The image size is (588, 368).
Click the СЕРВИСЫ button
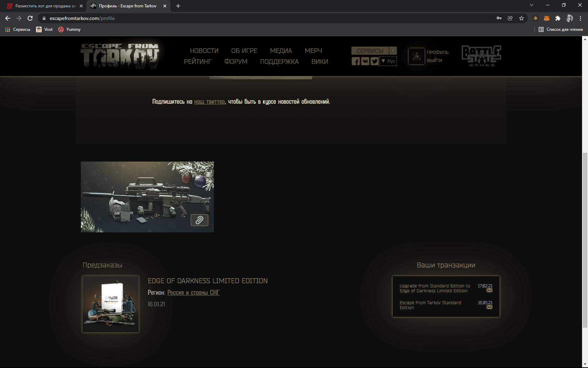[370, 51]
